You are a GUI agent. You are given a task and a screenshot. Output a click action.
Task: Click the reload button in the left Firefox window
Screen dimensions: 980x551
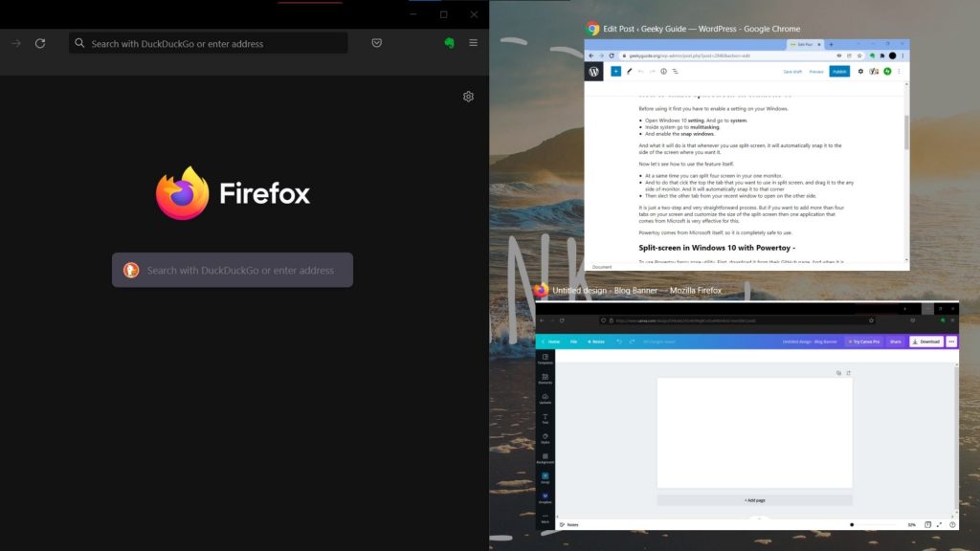40,43
